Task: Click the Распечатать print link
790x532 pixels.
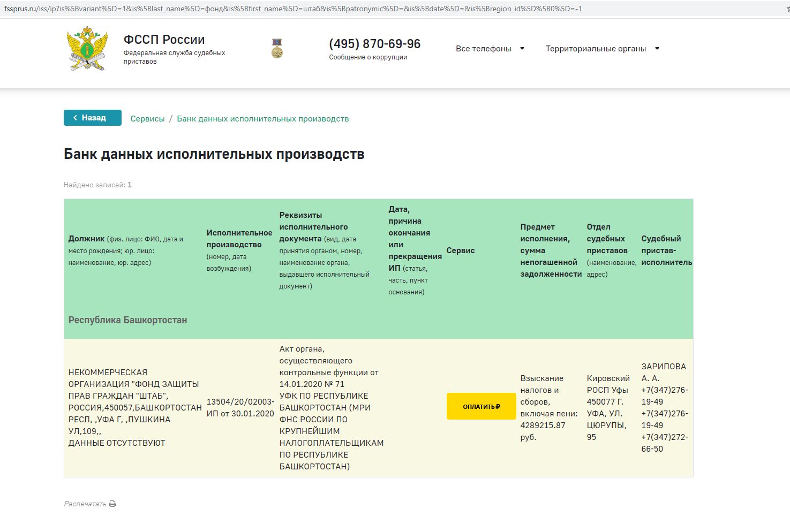Action: 84,503
